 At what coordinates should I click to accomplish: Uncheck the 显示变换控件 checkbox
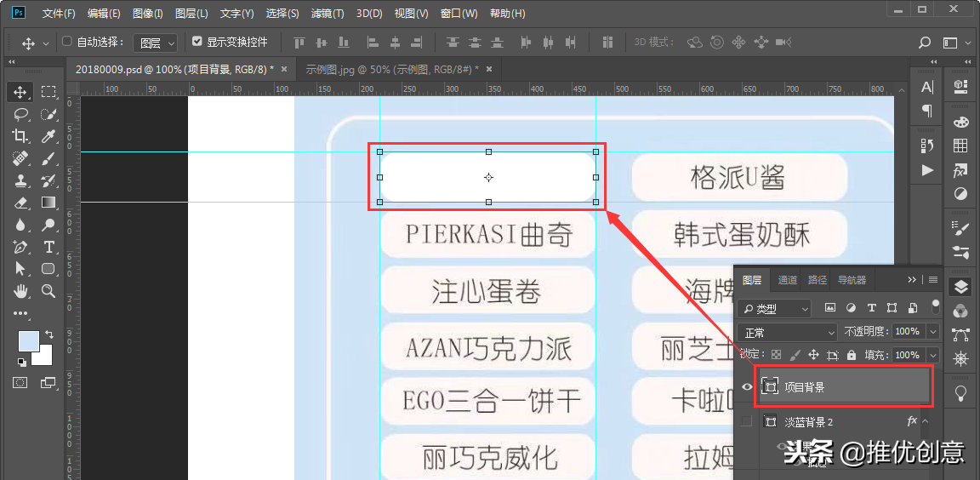(197, 41)
